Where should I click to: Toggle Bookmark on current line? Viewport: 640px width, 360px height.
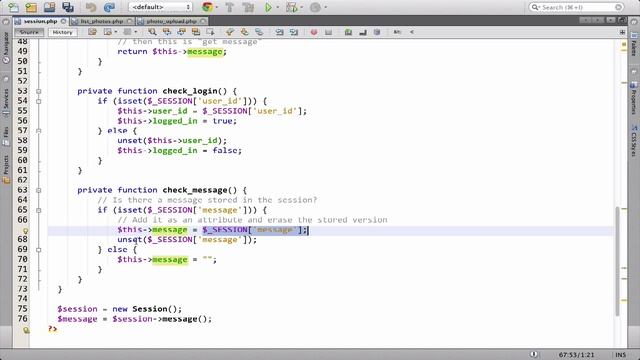coord(259,32)
